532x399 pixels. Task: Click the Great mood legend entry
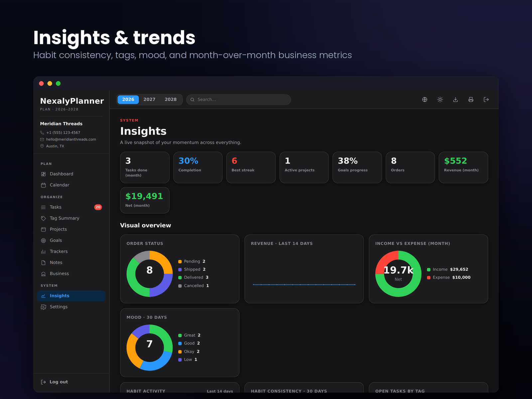click(x=189, y=335)
